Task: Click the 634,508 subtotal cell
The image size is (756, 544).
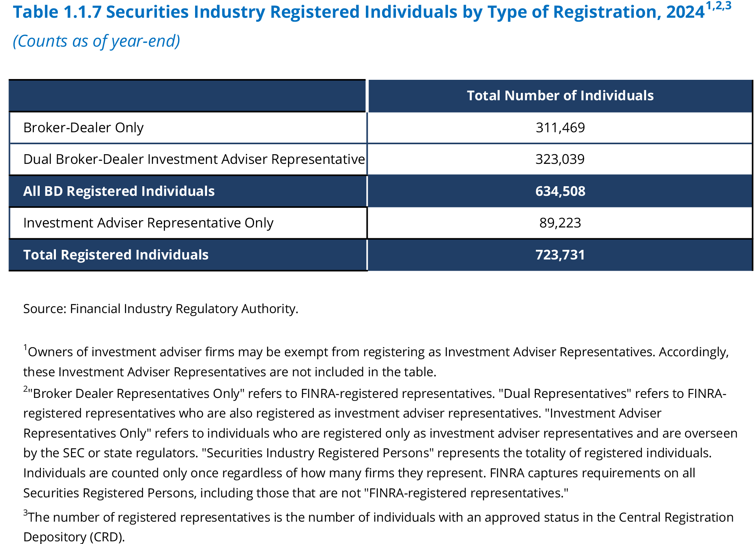Action: pos(560,191)
